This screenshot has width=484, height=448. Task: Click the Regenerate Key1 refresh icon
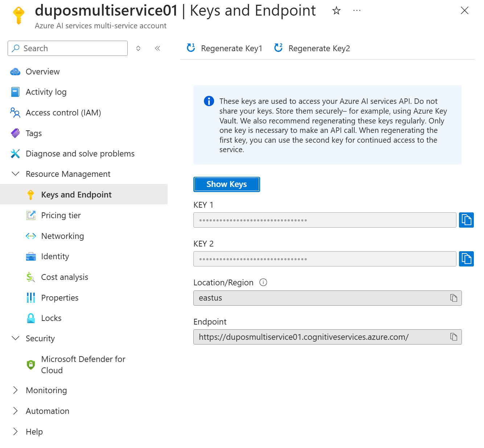(191, 48)
